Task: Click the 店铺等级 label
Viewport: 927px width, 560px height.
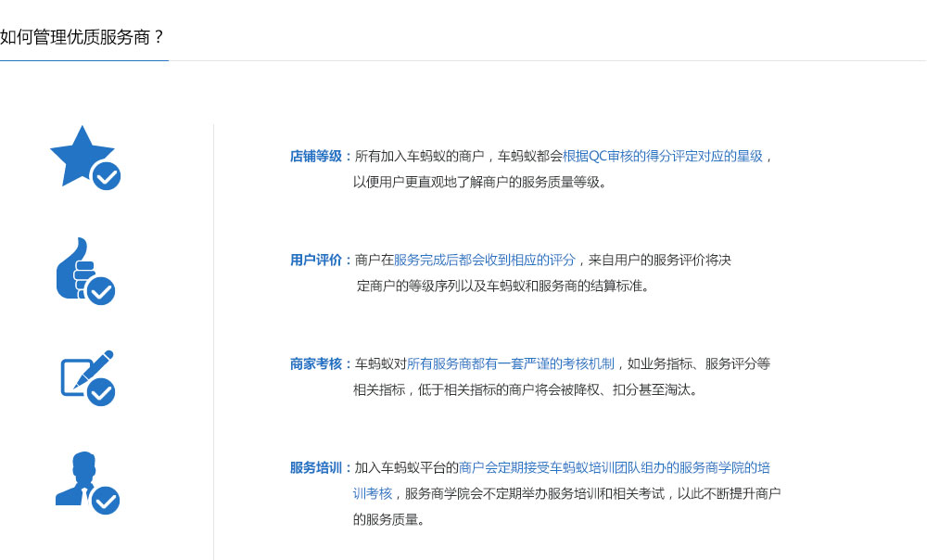Action: pyautogui.click(x=316, y=156)
